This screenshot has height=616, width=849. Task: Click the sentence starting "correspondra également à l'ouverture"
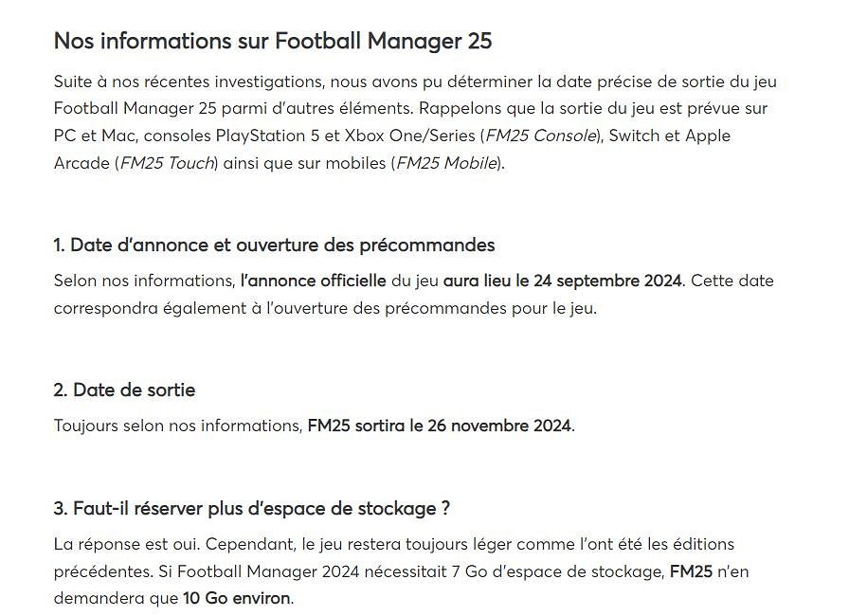[325, 308]
